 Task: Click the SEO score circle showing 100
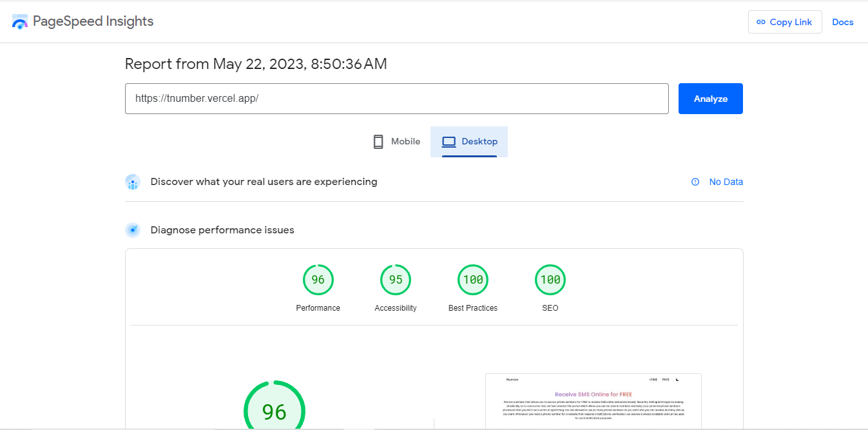[550, 279]
